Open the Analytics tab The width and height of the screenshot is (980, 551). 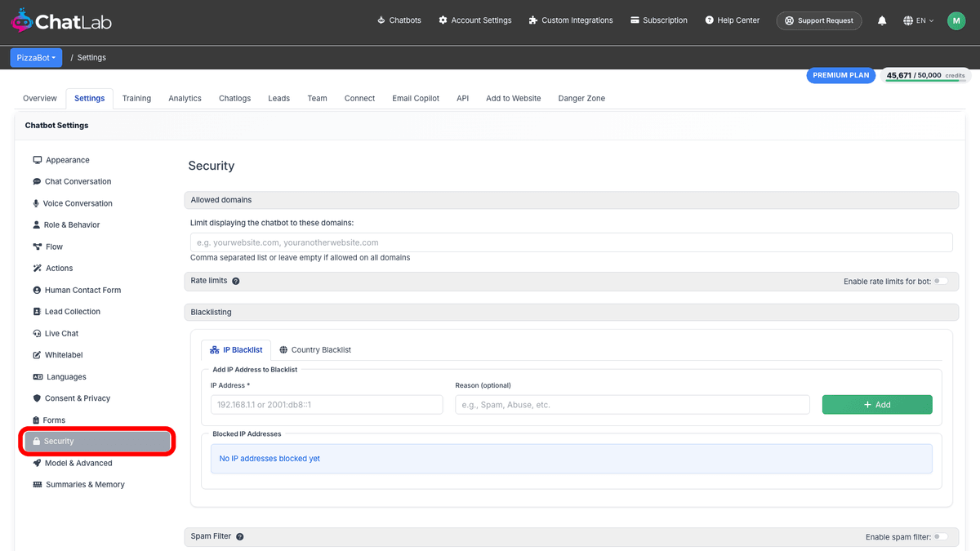click(x=185, y=98)
